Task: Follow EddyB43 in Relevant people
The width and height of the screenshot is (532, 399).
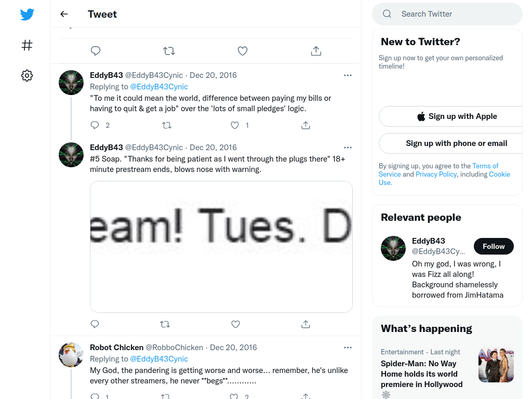Action: pos(494,246)
